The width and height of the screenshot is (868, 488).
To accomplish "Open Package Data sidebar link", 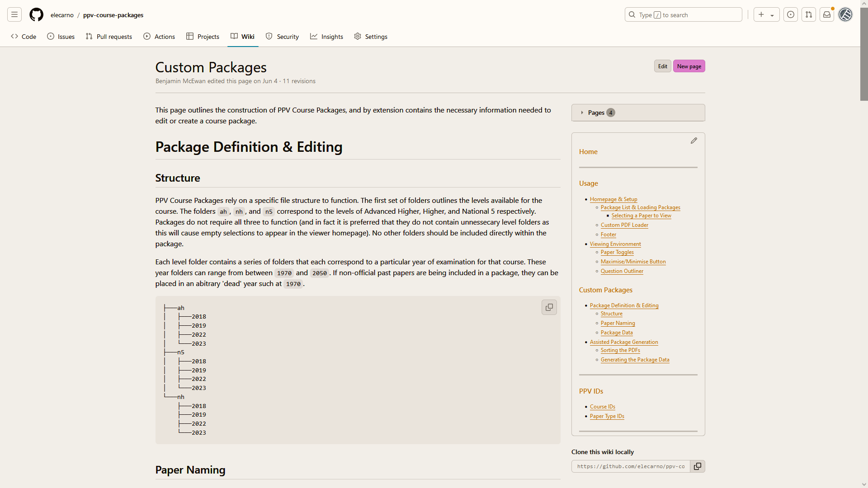I will click(617, 333).
